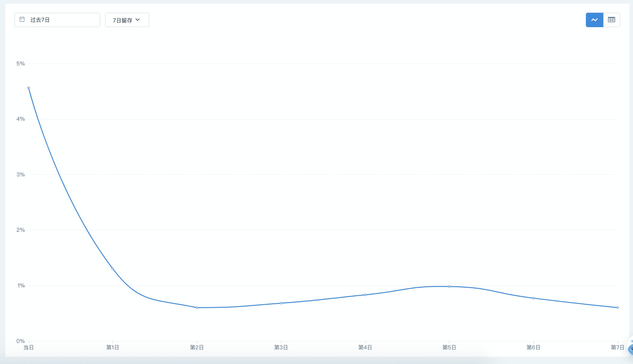The image size is (633, 364).
Task: Click the 第5日 x-axis label
Action: pos(449,347)
